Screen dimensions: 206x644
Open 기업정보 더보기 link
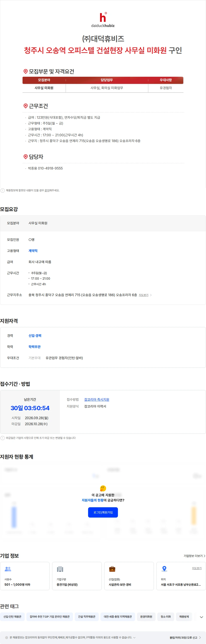pos(194,556)
